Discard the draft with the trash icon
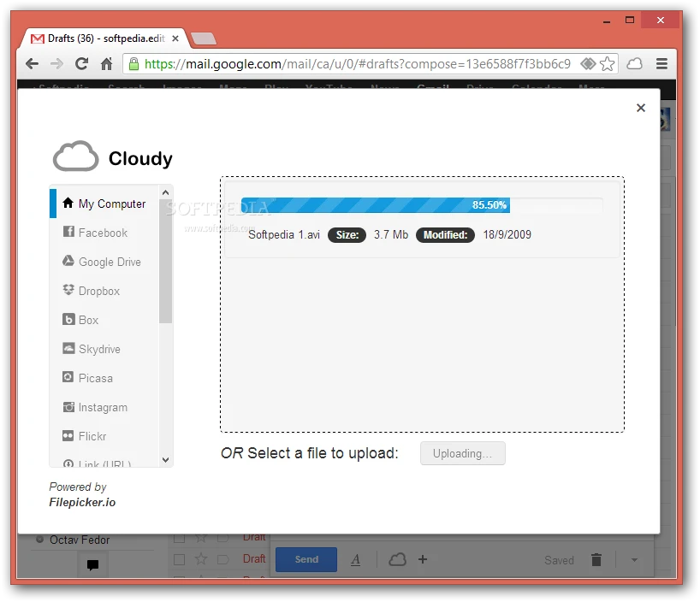The width and height of the screenshot is (700, 602). 596,559
